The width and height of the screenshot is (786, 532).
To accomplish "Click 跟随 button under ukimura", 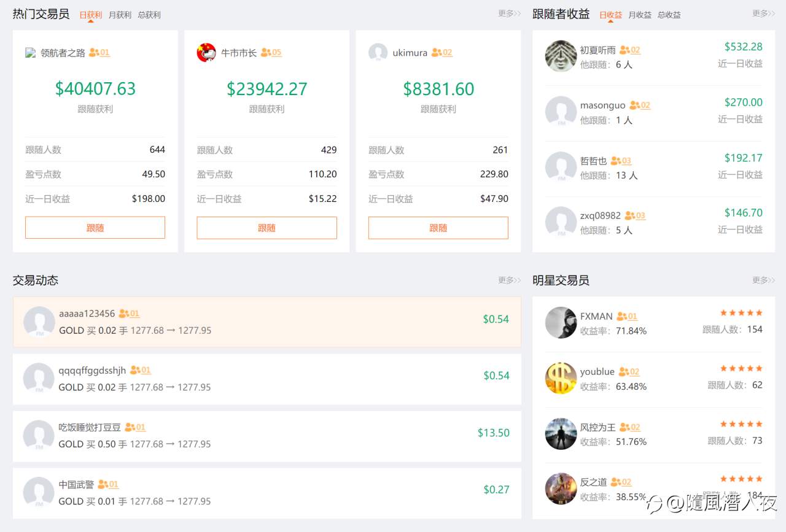I will click(x=438, y=228).
